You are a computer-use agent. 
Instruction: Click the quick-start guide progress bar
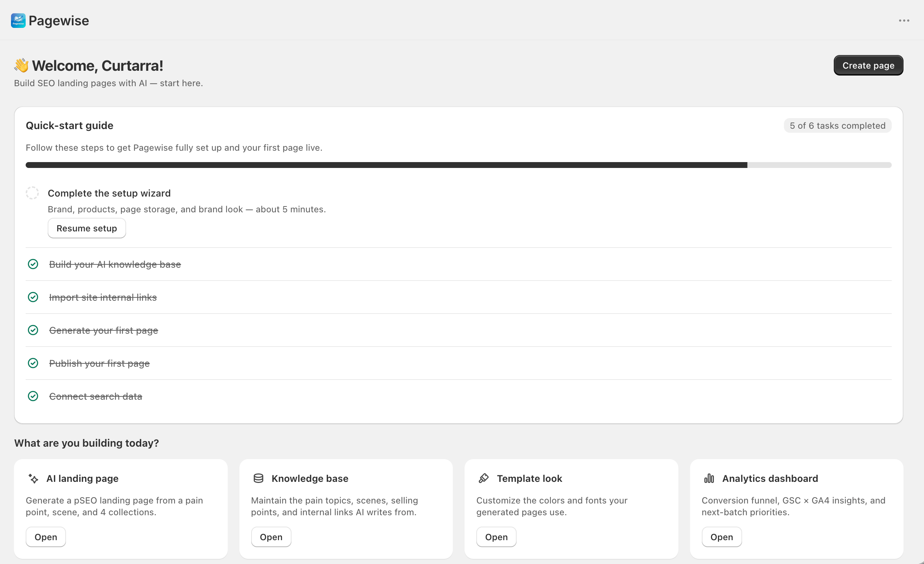coord(459,165)
